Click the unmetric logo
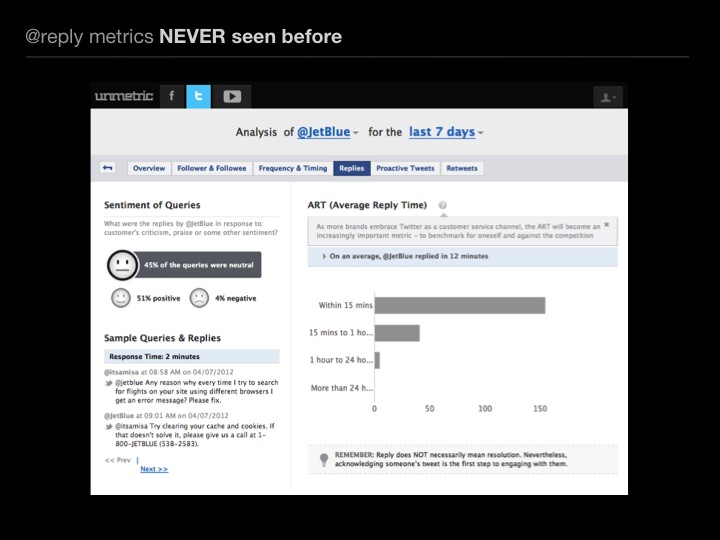This screenshot has width=720, height=540. click(124, 96)
